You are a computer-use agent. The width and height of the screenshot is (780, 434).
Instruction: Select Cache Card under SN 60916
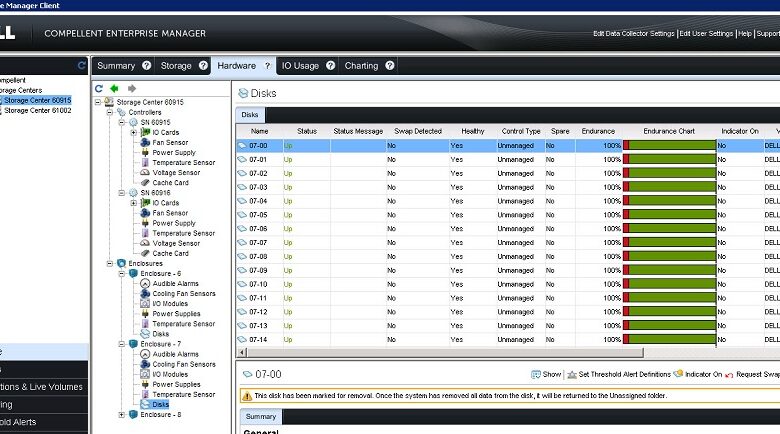click(x=171, y=253)
